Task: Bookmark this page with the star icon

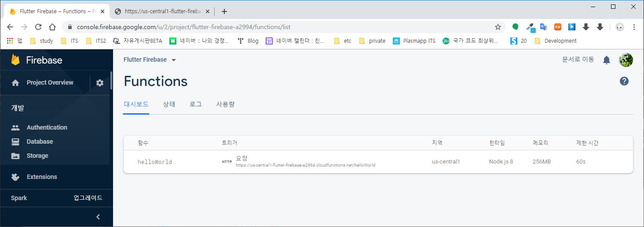Action: [498, 27]
